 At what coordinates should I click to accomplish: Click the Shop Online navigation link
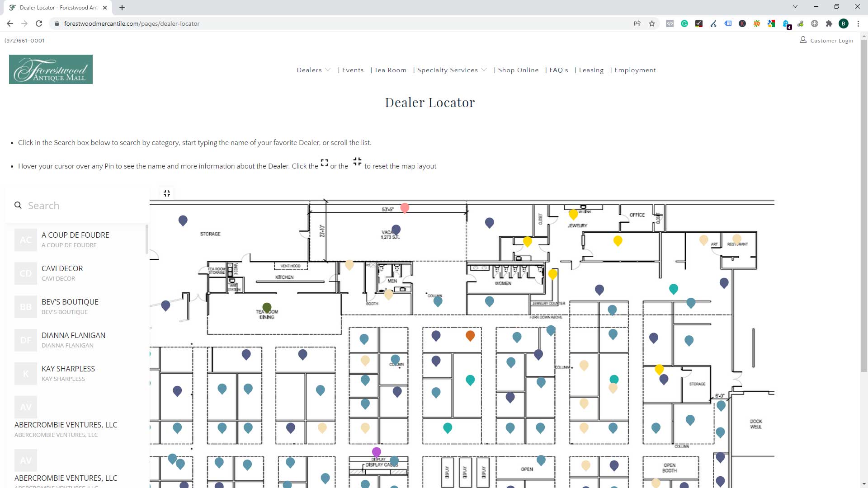(519, 70)
